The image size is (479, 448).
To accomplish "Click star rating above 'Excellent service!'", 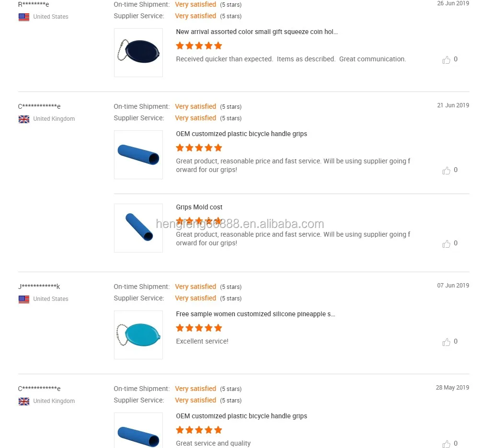I will [199, 328].
